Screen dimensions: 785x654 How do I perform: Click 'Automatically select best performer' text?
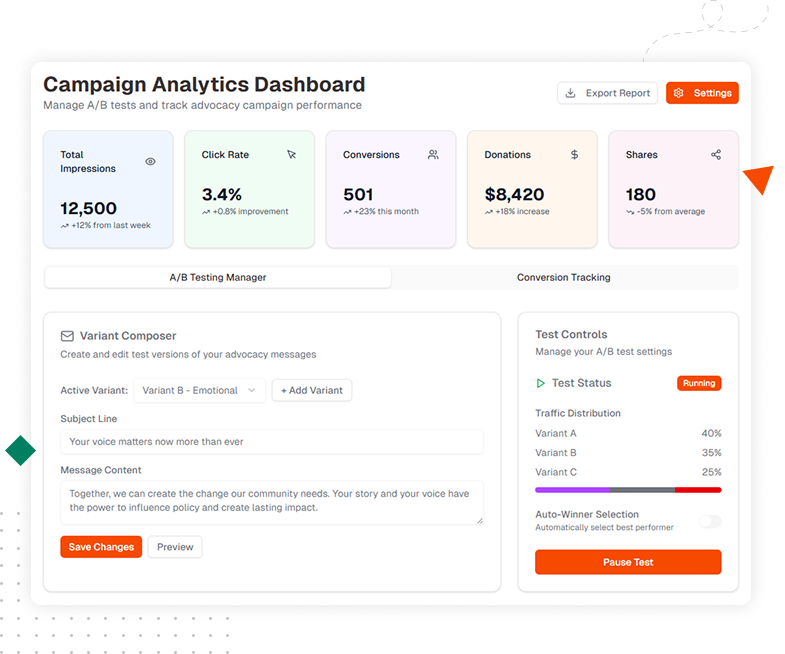604,527
